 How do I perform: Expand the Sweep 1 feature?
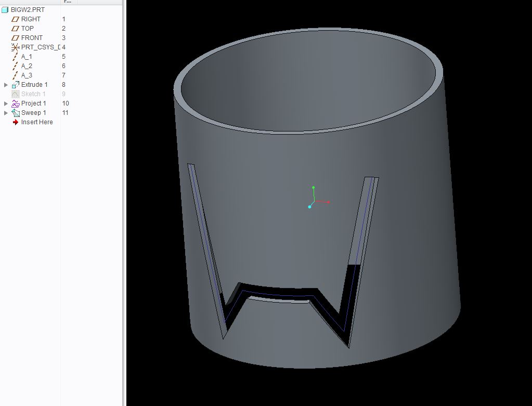(x=6, y=113)
